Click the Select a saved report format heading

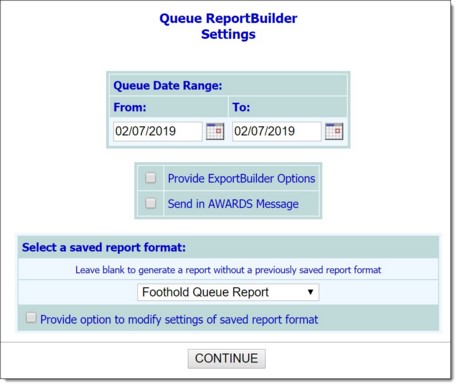(104, 248)
